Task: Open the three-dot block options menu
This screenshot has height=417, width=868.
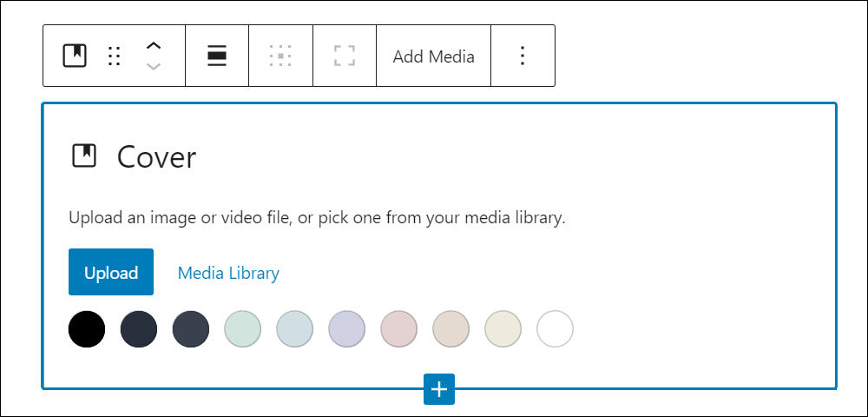Action: 523,56
